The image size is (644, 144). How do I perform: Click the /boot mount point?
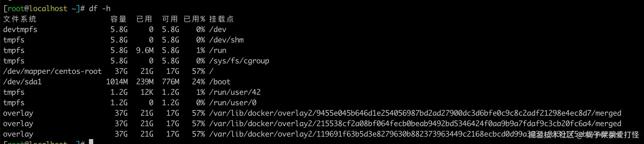pos(220,82)
